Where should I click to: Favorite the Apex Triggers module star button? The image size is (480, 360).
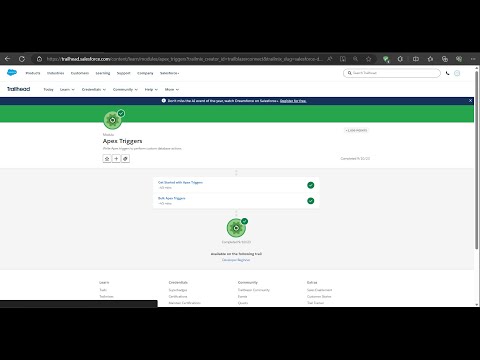tap(107, 159)
